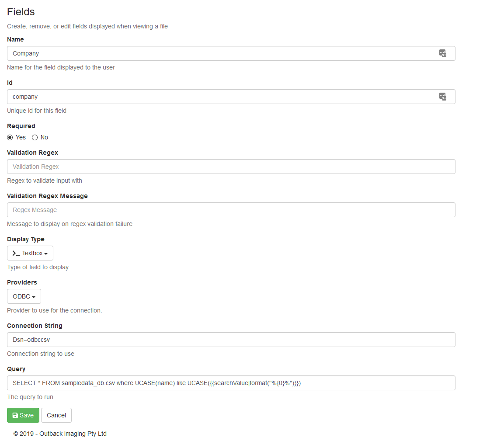This screenshot has height=448, width=504.
Task: Click the Outback Imaging copyright footer text
Action: click(60, 434)
